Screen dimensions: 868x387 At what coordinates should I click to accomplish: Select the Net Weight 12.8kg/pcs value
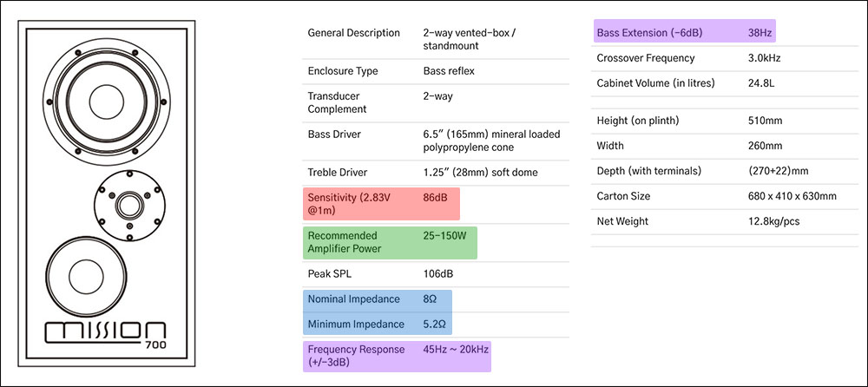click(775, 221)
